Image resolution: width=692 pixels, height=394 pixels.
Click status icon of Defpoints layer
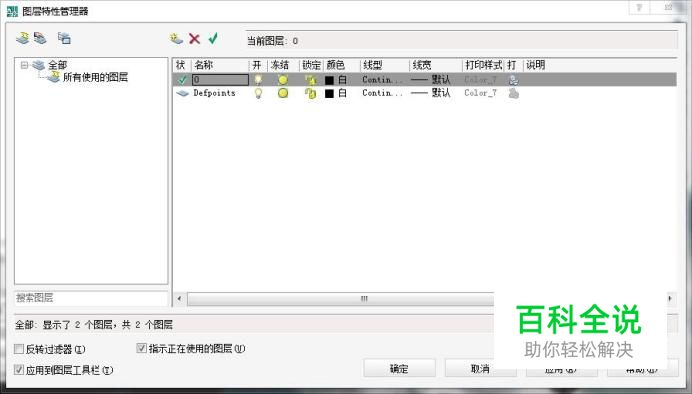coord(182,93)
